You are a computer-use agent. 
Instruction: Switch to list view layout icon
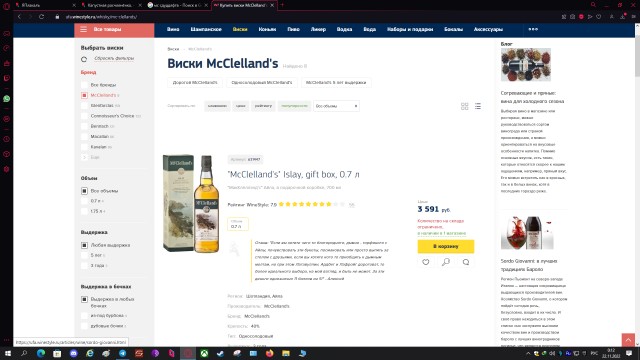tap(478, 106)
